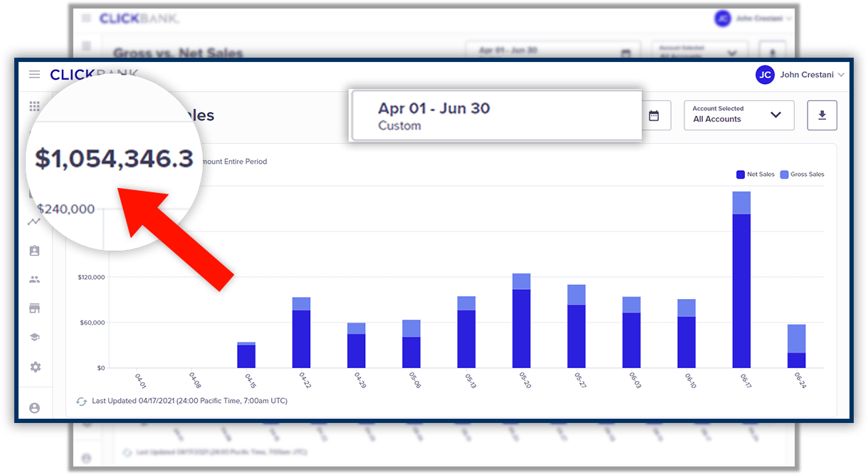Open the contact badge sidebar icon
The width and height of the screenshot is (868, 475).
click(x=34, y=251)
